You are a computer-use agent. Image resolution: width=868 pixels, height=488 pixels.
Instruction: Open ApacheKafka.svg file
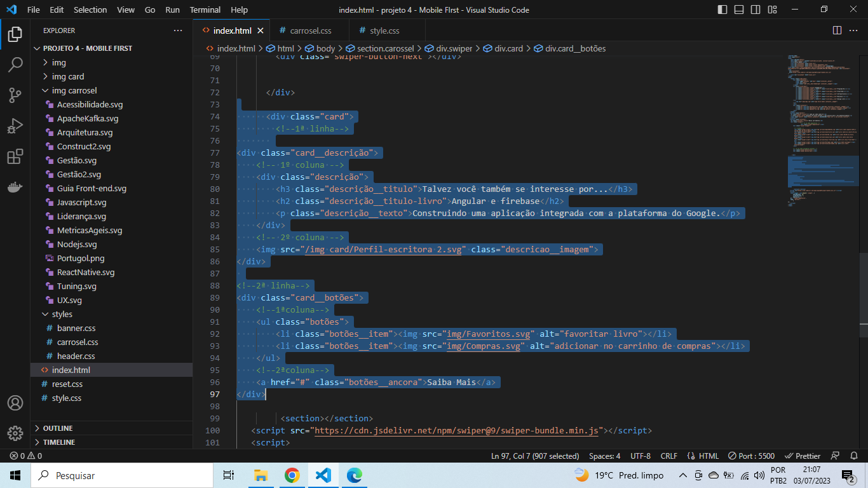(x=111, y=118)
